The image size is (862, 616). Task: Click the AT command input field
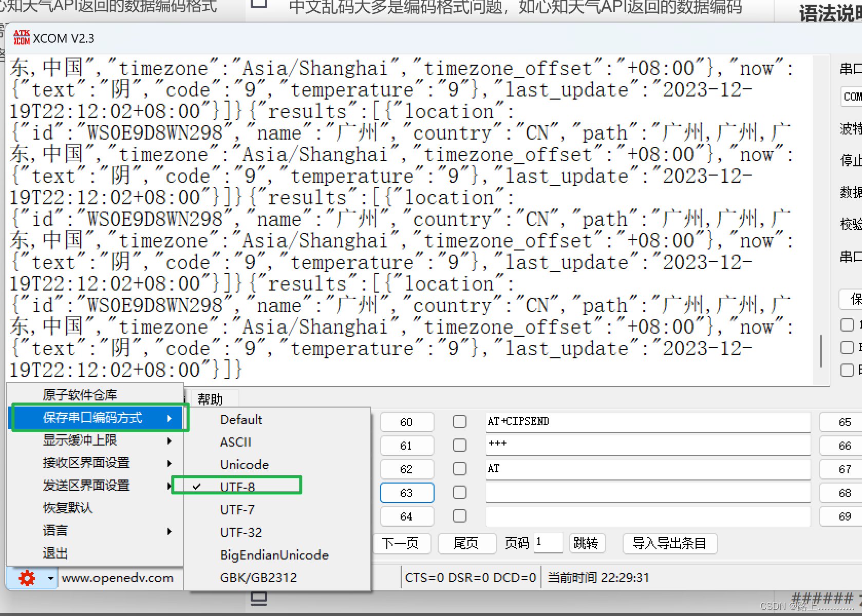(648, 469)
